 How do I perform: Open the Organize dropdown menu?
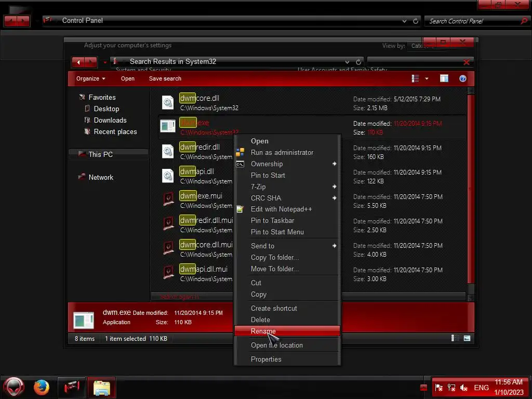coord(90,78)
